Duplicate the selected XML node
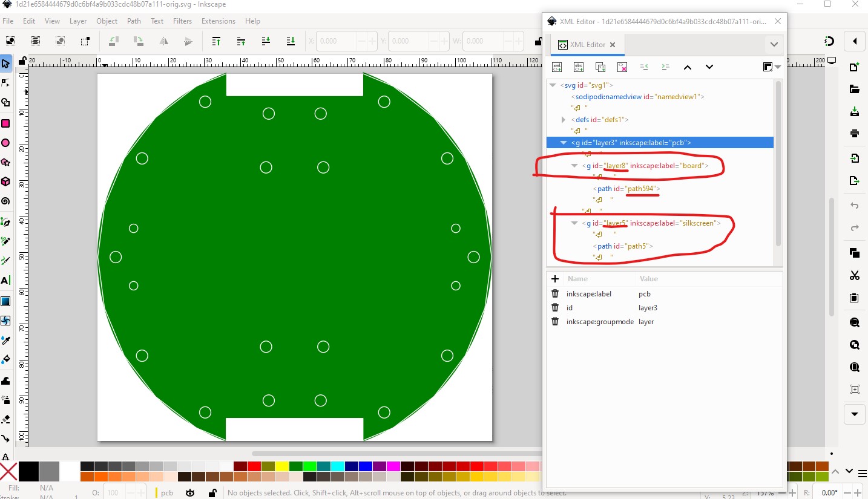The image size is (868, 499). 600,67
